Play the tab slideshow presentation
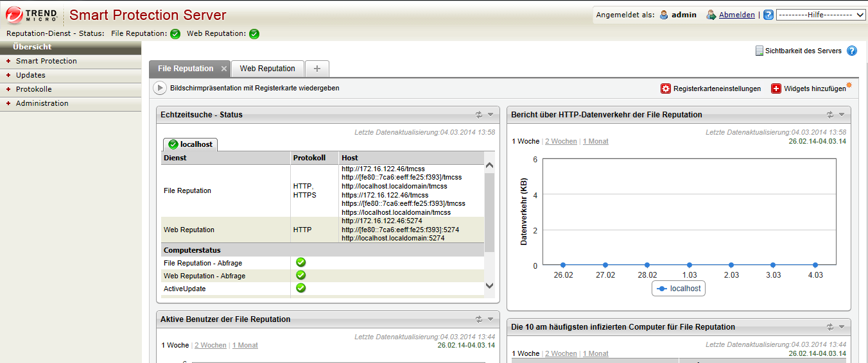This screenshot has width=868, height=363. 159,88
